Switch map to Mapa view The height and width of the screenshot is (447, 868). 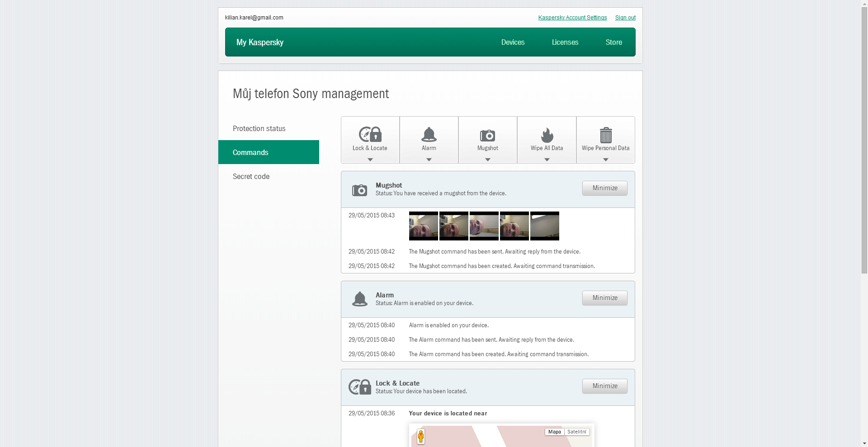[555, 432]
